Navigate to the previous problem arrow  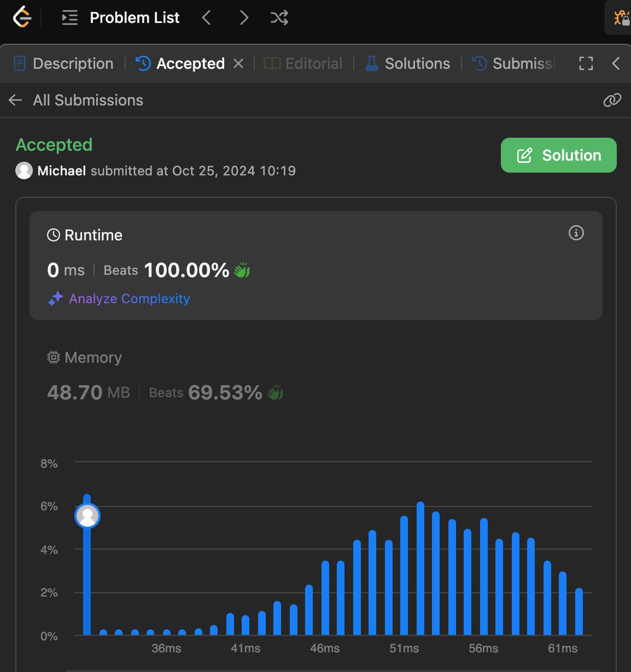pos(206,17)
